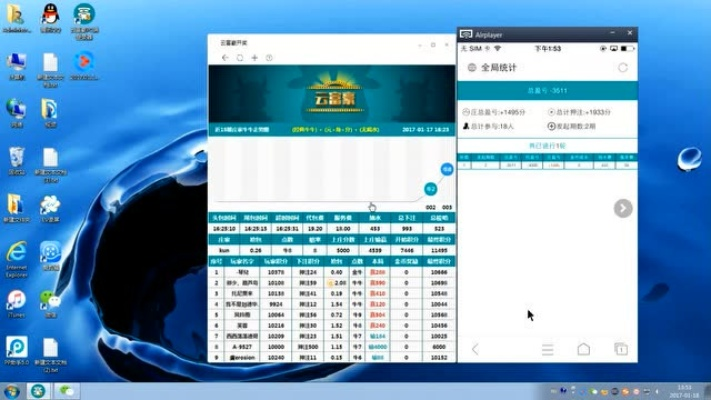Click the 庄总盈亏 +1495分 statistic
The height and width of the screenshot is (400, 711).
click(x=494, y=112)
